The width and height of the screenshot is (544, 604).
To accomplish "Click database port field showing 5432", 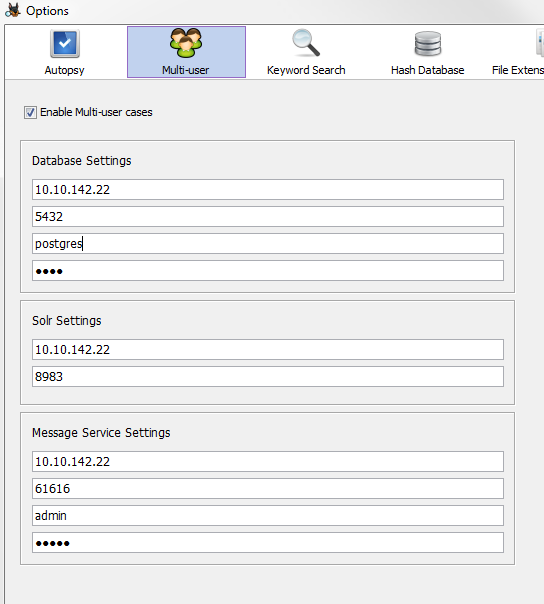I will pos(268,216).
